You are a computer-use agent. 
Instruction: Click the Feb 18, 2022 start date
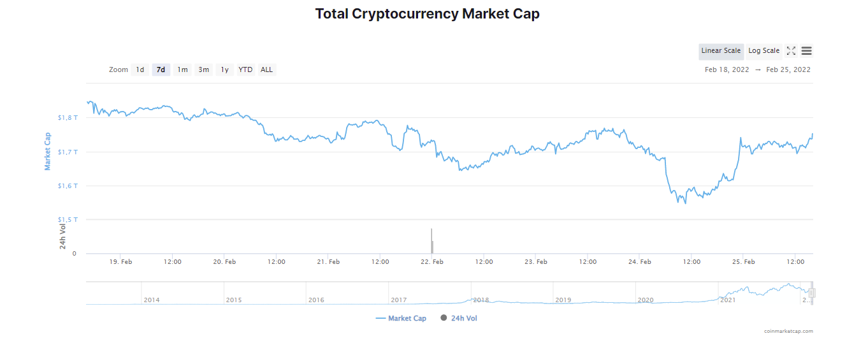pos(727,69)
